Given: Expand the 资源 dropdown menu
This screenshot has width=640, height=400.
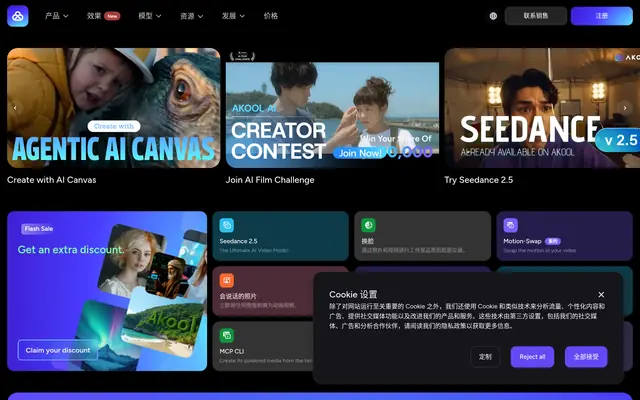Looking at the screenshot, I should click(x=191, y=16).
